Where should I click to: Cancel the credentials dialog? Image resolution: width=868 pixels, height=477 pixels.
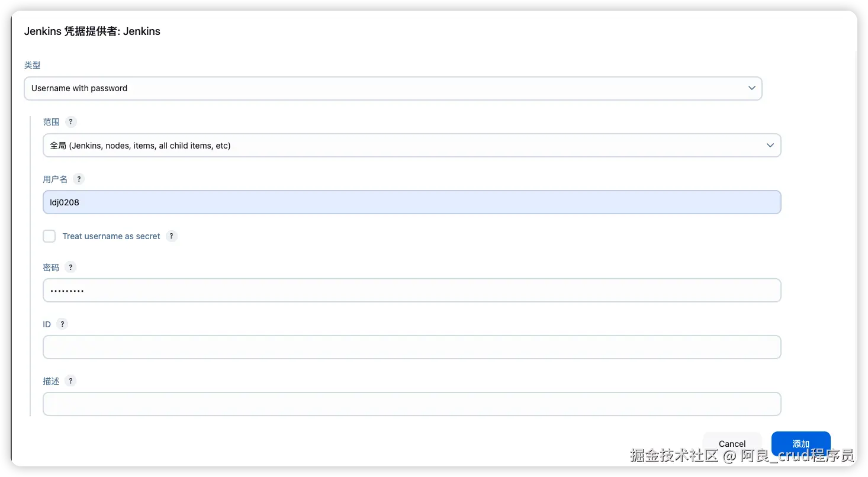click(732, 443)
